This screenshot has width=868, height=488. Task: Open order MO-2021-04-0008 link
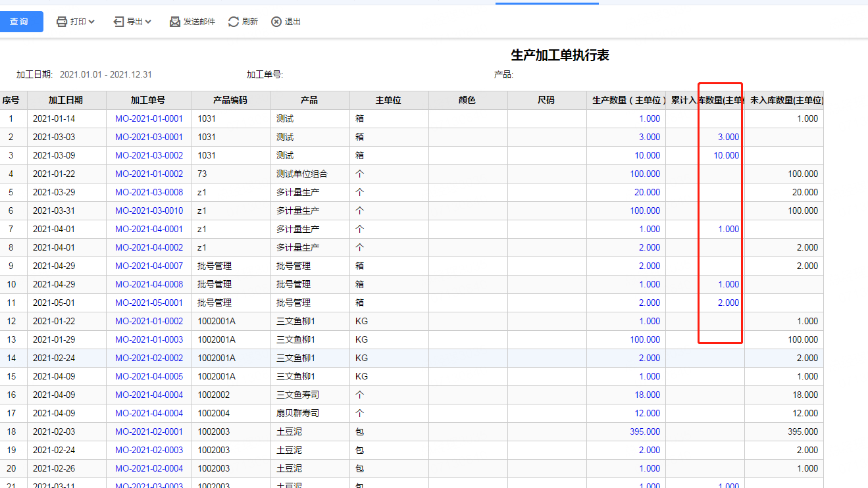(149, 285)
